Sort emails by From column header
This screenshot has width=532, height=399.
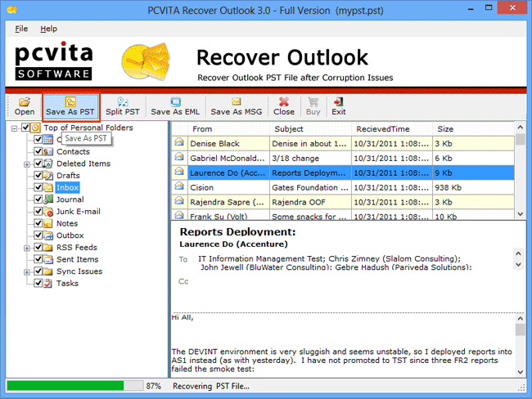[228, 129]
